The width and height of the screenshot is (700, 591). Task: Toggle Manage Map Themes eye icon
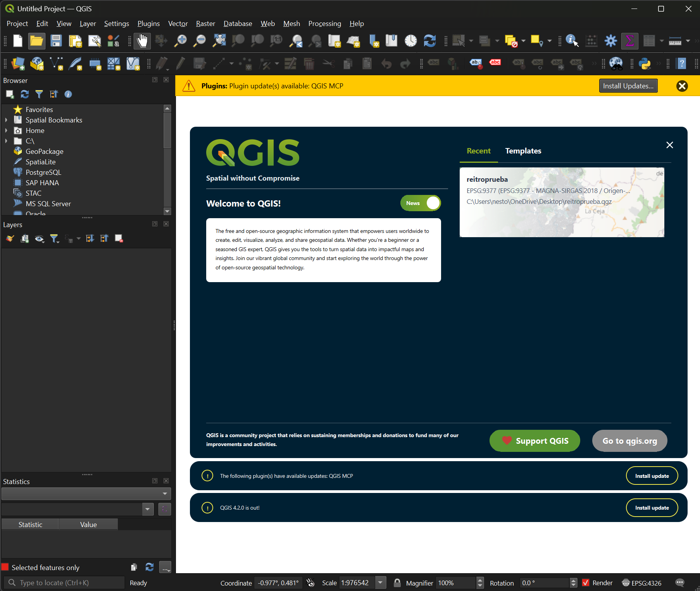click(x=39, y=239)
